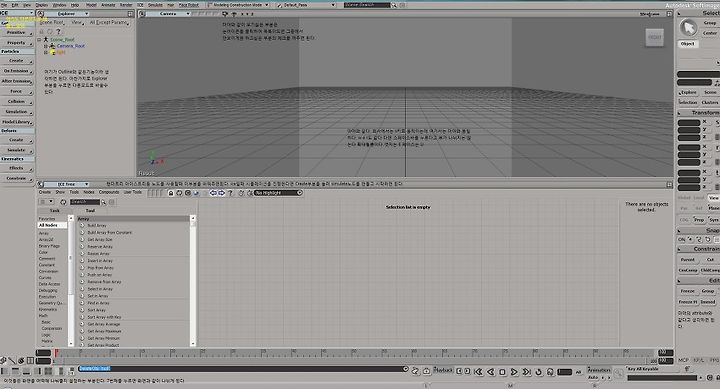Viewport: 720px width, 389px height.
Task: Click the scene search magnifier in top bar
Action: coord(394,5)
